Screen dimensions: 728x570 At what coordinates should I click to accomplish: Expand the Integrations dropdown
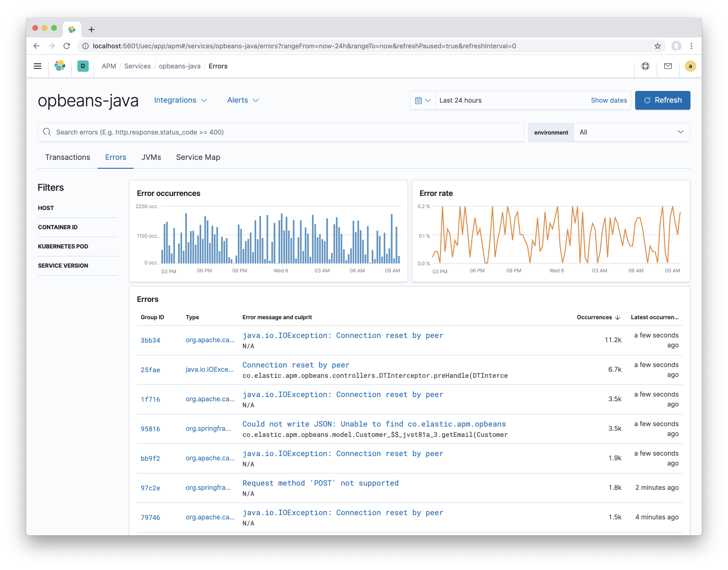point(181,100)
